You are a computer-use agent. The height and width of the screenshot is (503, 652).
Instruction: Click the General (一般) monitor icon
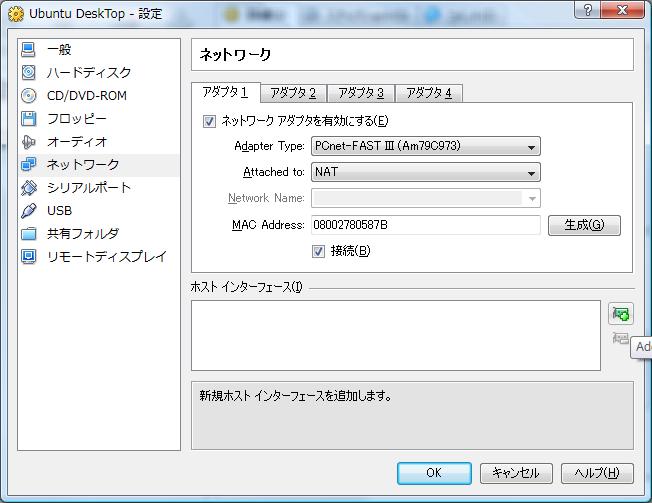[x=28, y=49]
